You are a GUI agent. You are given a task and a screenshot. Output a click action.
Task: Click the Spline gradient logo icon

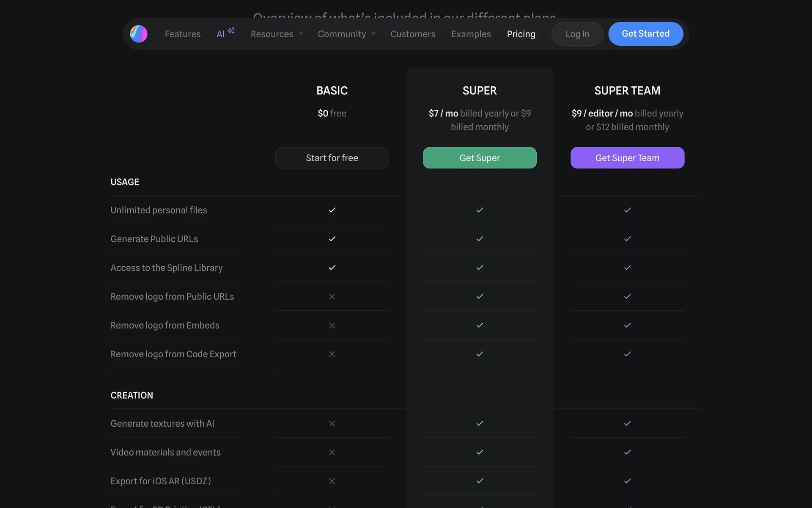tap(139, 34)
